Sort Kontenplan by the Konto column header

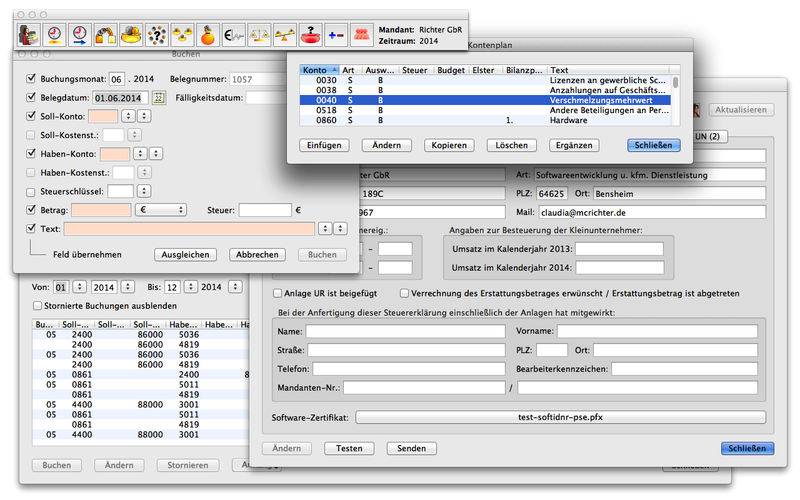point(319,70)
